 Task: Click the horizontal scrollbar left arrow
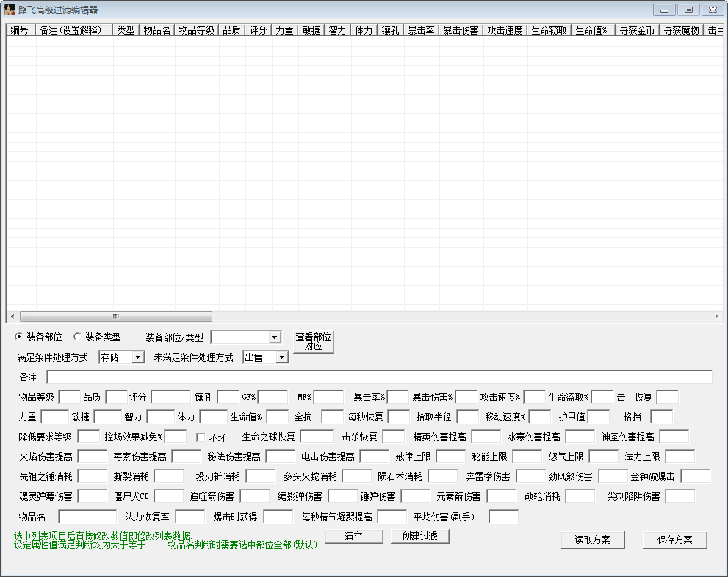[x=12, y=316]
